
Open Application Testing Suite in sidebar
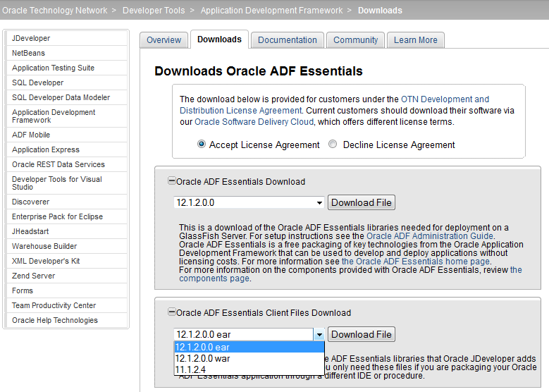(x=67, y=68)
